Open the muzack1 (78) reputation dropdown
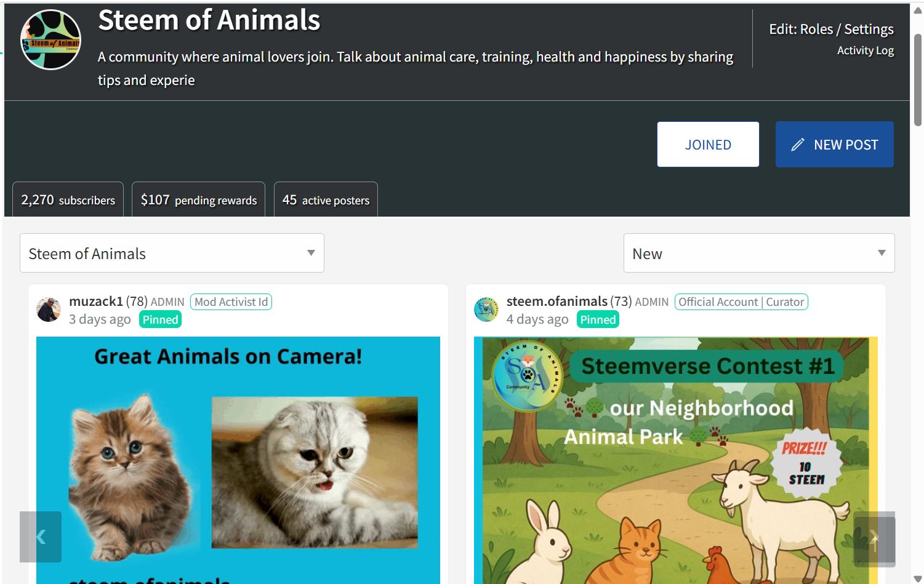Viewport: 924px width, 584px height. (x=108, y=302)
